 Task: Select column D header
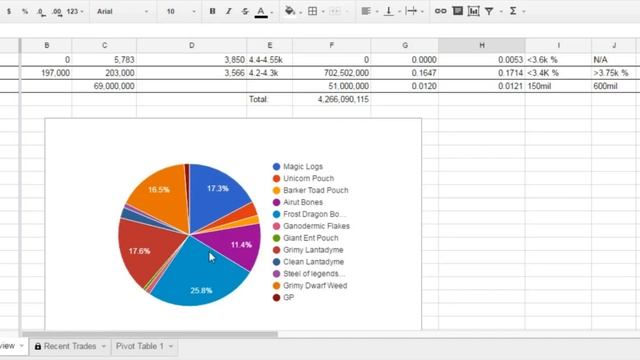tap(192, 45)
